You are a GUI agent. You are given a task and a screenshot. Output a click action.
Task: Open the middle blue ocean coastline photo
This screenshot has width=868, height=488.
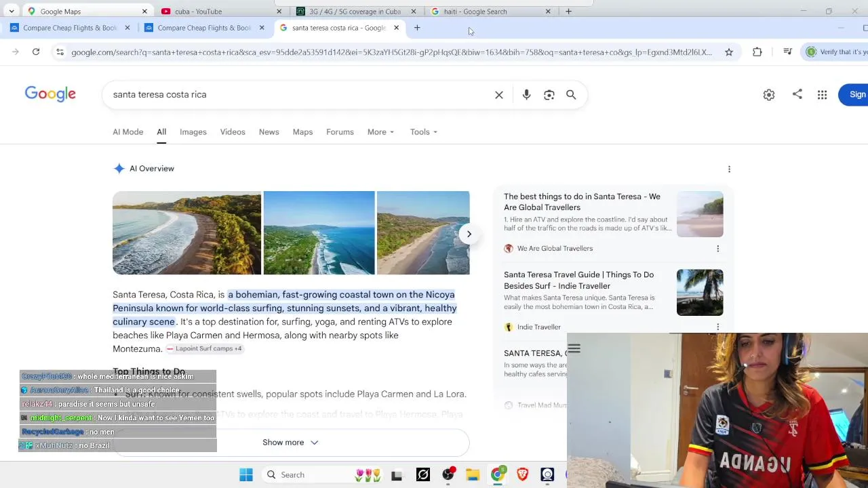pyautogui.click(x=319, y=233)
